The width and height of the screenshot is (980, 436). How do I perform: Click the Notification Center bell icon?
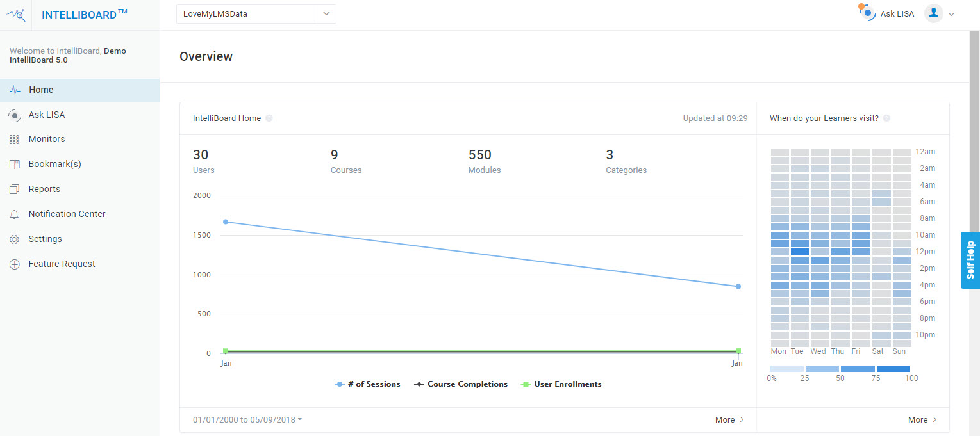coord(15,214)
